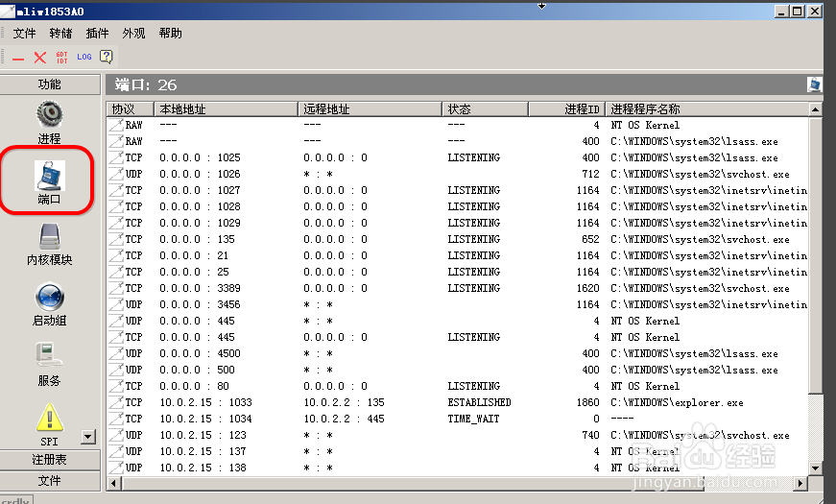The width and height of the screenshot is (836, 504).
Task: Click the app icon in the title bar
Action: pyautogui.click(x=8, y=11)
